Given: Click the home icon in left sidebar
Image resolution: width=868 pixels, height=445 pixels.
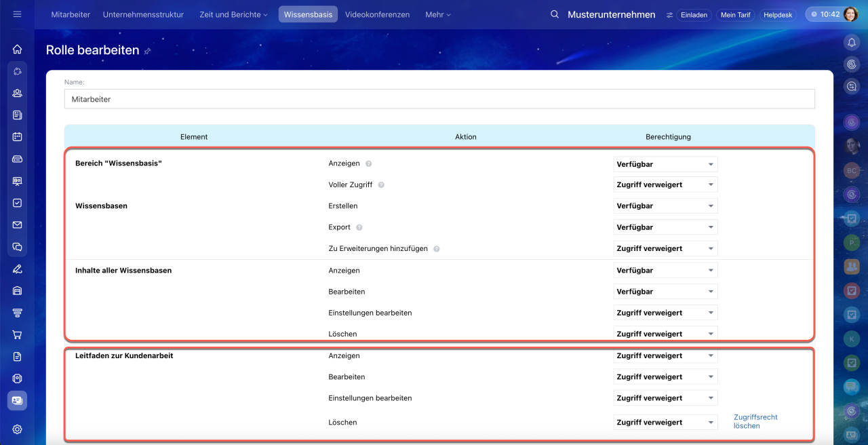Looking at the screenshot, I should pyautogui.click(x=17, y=49).
